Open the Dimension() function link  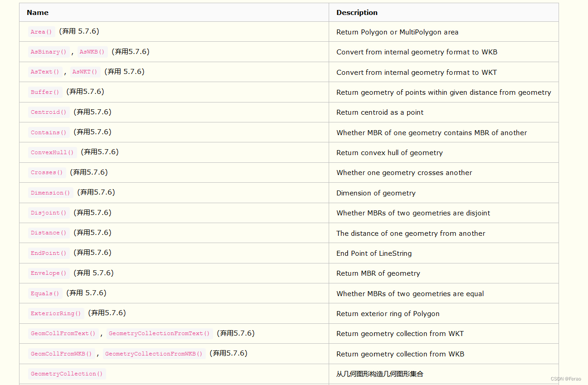[x=50, y=193]
